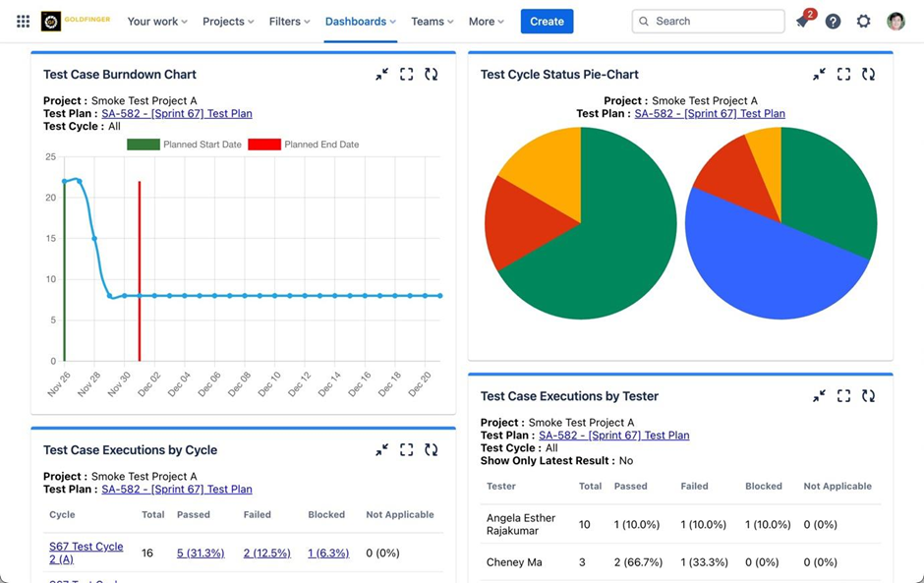Toggle the Planned Start Date legend item
Image resolution: width=924 pixels, height=583 pixels.
(185, 145)
